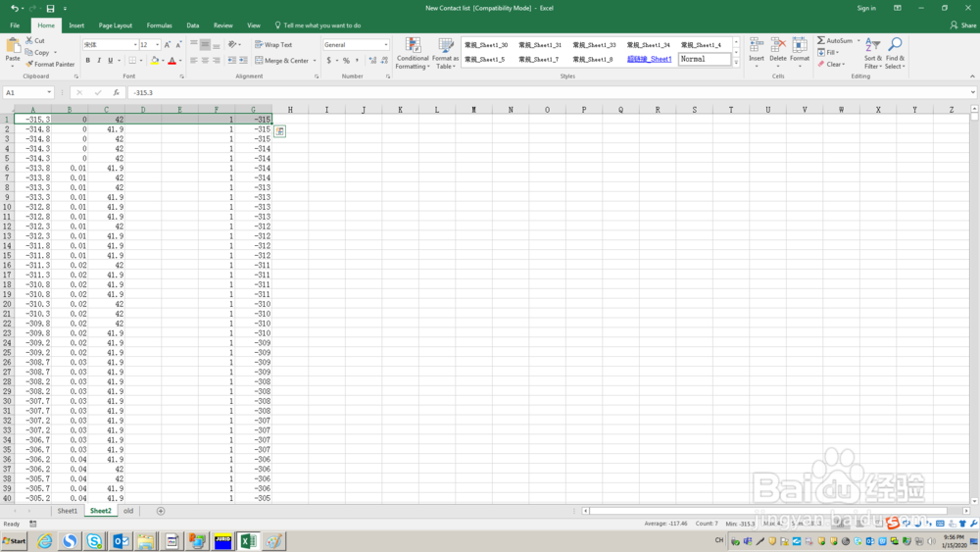Click AutoSum

(x=834, y=40)
